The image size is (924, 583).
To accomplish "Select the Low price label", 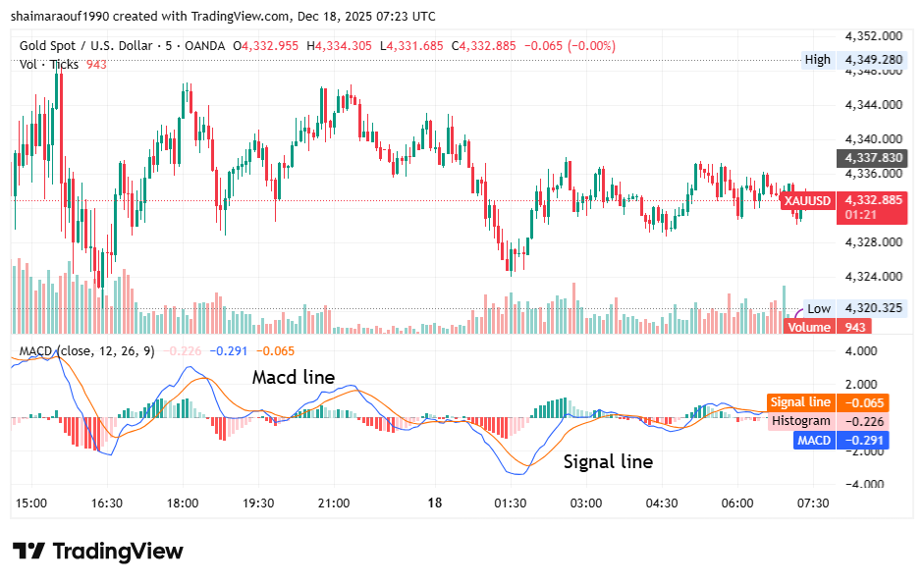I will 818,308.
